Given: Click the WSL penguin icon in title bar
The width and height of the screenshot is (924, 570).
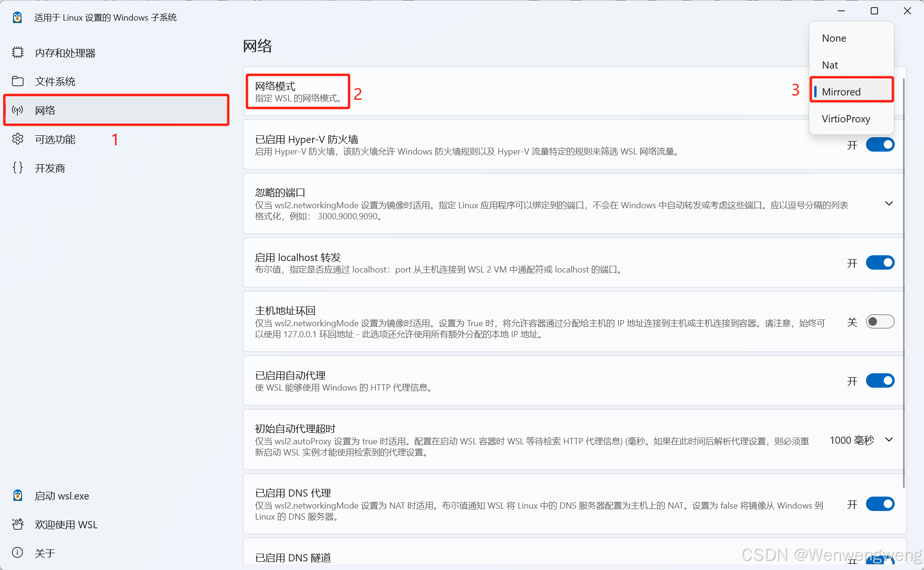Looking at the screenshot, I should pos(17,17).
